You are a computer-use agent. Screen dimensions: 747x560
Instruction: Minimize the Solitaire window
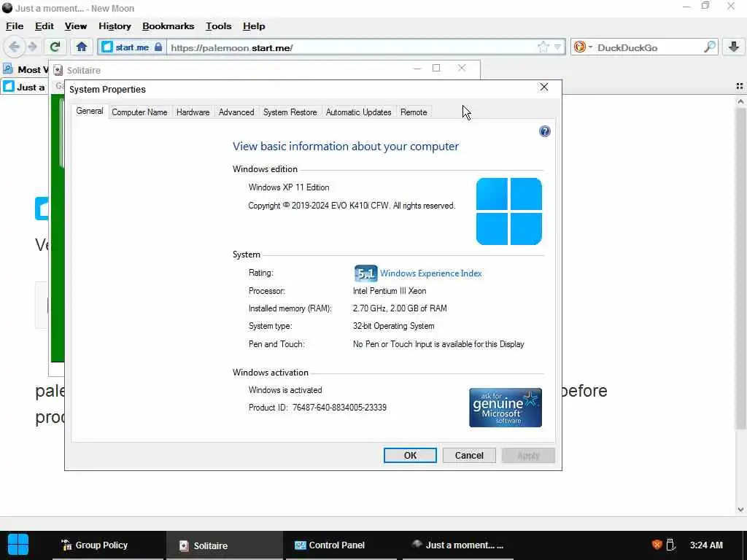point(417,68)
